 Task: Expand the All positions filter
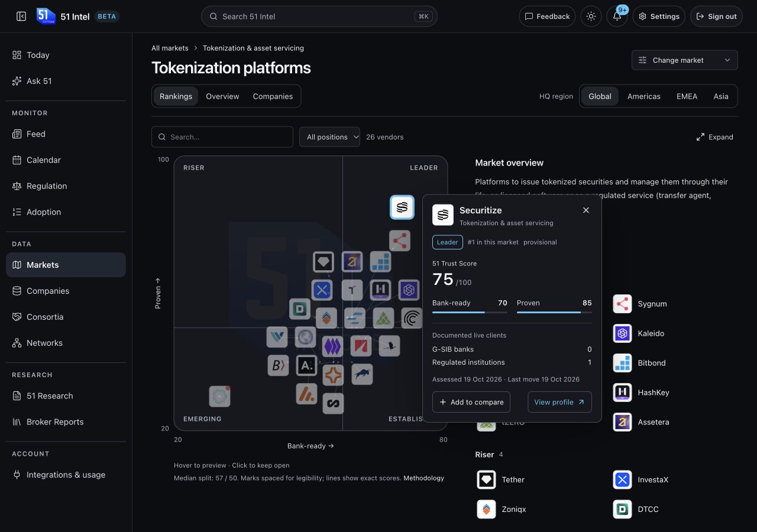click(329, 137)
